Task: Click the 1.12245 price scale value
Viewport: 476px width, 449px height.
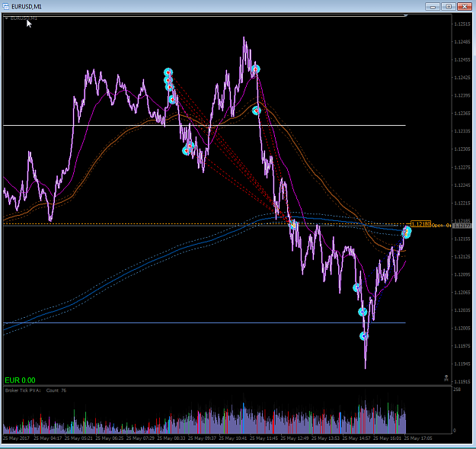Action: (462, 185)
